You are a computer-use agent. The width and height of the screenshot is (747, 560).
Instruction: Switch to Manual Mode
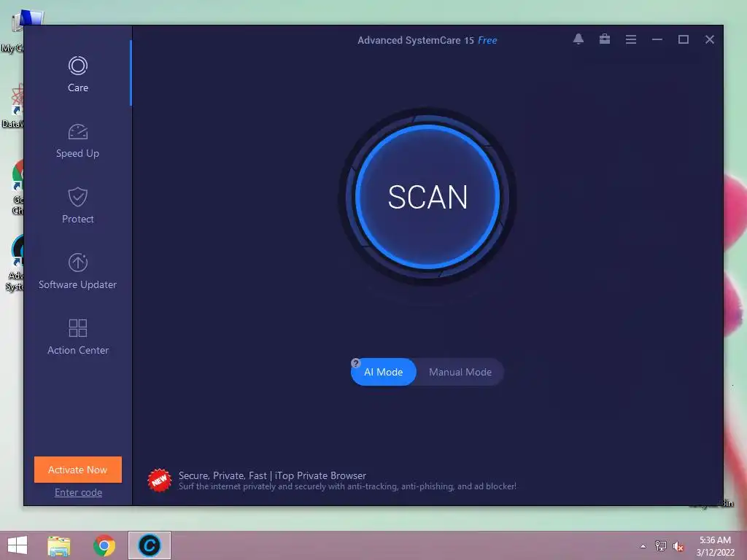tap(460, 372)
